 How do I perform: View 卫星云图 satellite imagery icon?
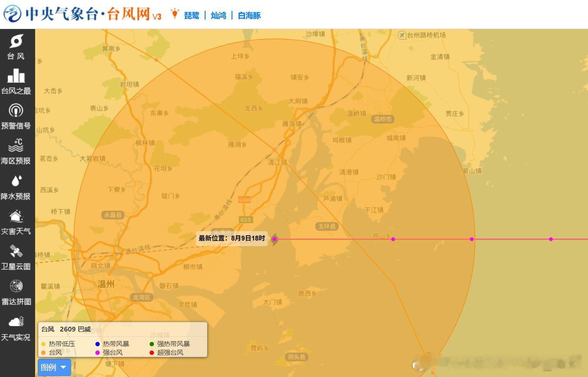click(16, 251)
